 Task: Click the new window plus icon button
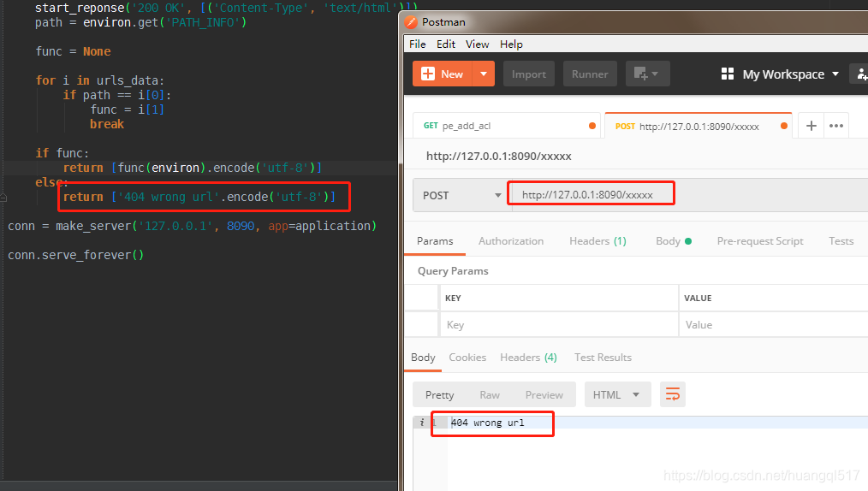tap(648, 74)
